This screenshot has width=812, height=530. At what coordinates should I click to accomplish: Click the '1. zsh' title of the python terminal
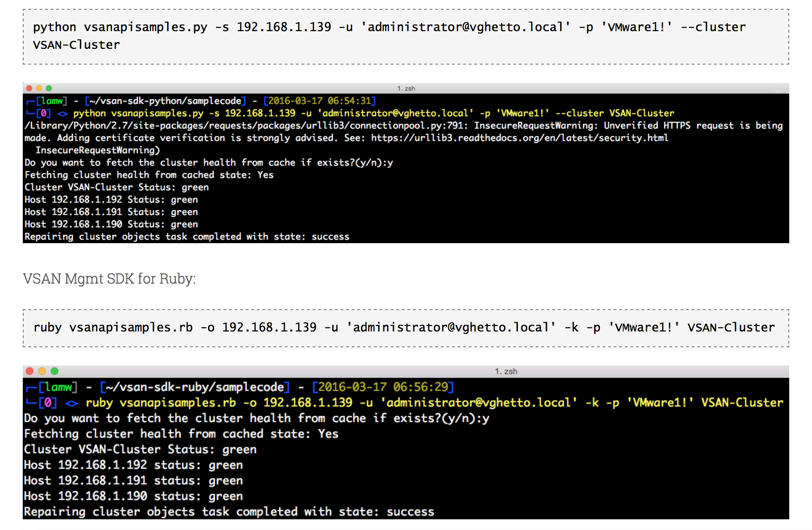(406, 88)
